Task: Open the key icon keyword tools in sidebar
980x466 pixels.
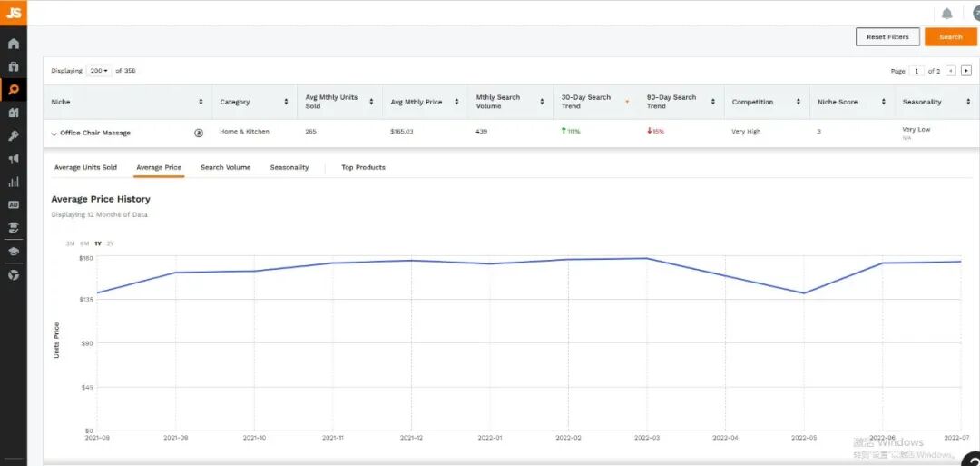Action: point(14,135)
